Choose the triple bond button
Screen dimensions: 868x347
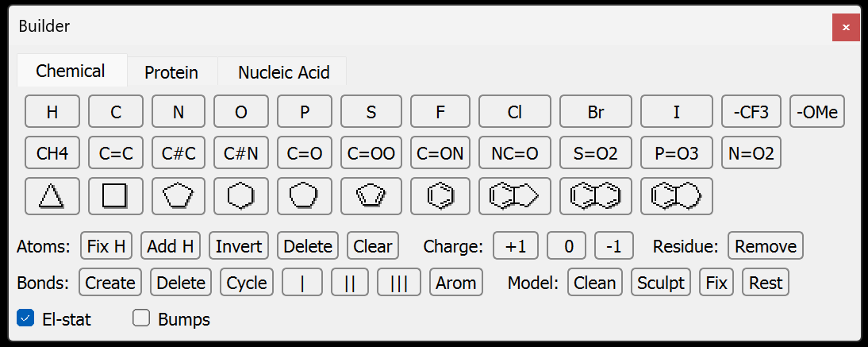point(399,283)
